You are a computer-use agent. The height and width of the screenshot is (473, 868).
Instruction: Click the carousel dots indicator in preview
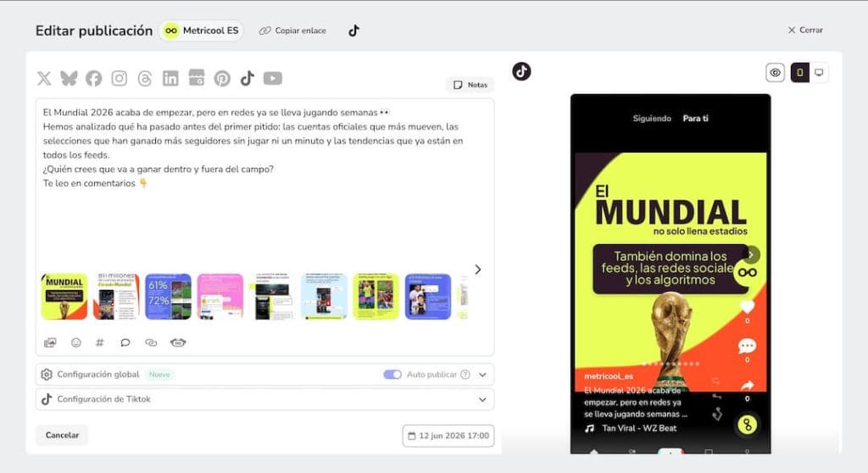pyautogui.click(x=670, y=364)
